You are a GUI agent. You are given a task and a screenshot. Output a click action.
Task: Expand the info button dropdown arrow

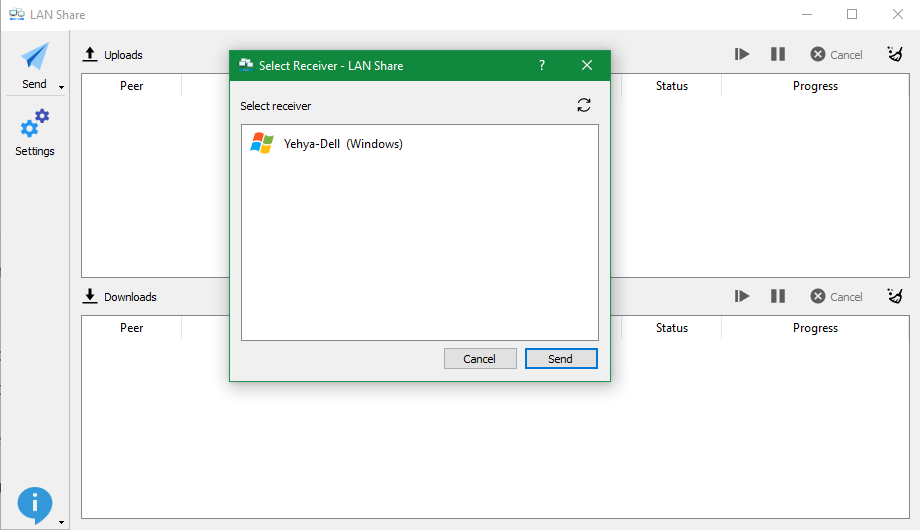(61, 522)
